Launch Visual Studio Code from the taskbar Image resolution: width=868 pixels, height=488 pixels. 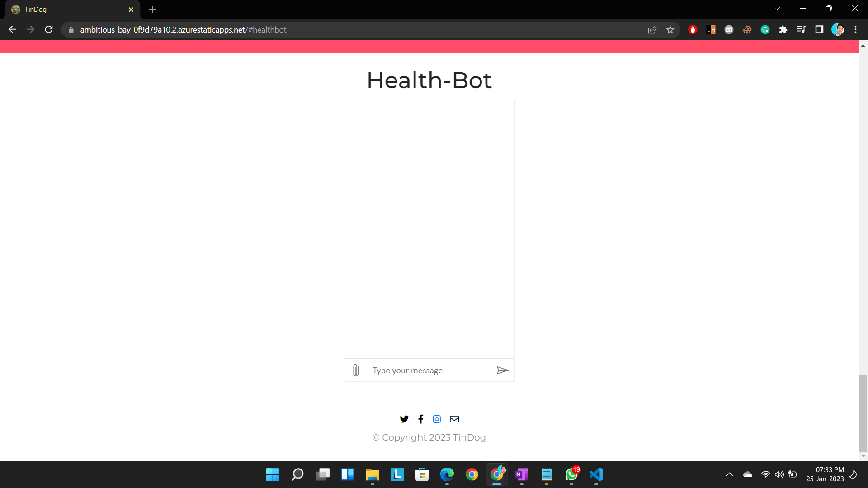596,474
